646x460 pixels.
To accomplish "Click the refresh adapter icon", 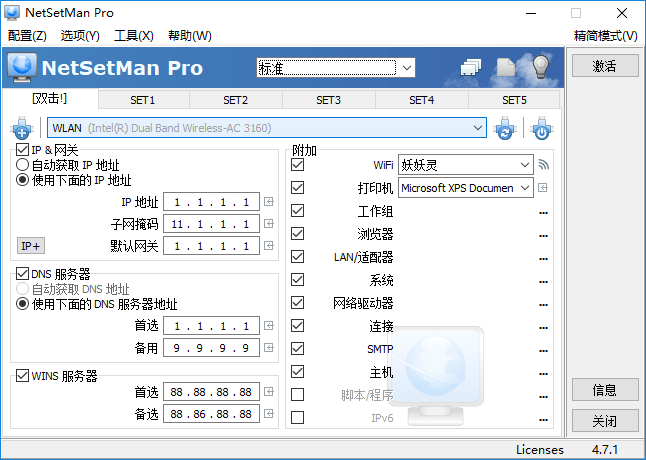I will pyautogui.click(x=505, y=128).
